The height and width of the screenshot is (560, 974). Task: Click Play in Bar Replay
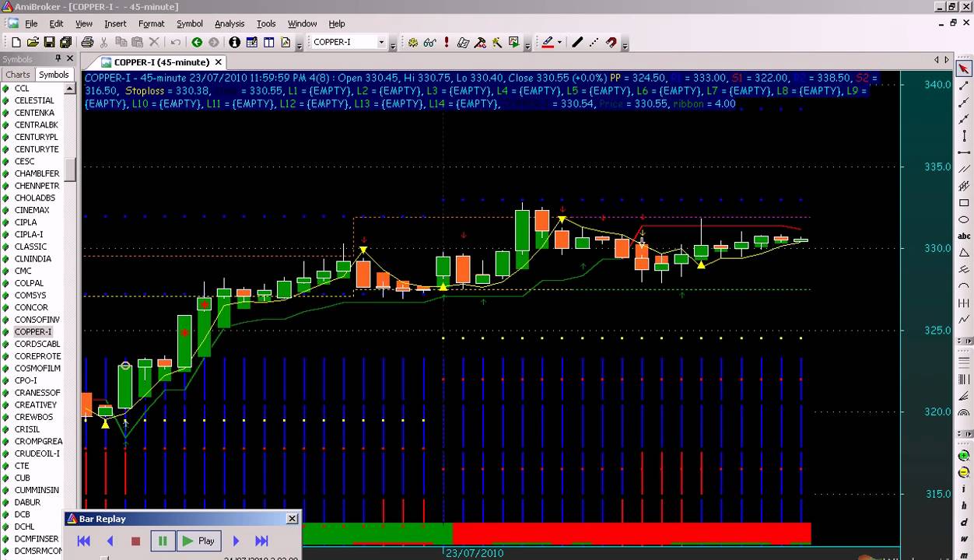(x=198, y=541)
